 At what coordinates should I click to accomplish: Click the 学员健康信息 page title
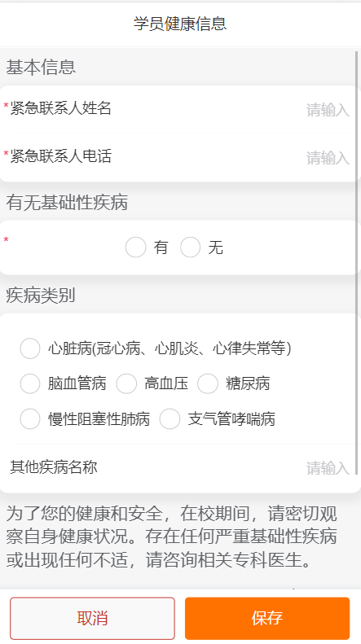[x=180, y=24]
